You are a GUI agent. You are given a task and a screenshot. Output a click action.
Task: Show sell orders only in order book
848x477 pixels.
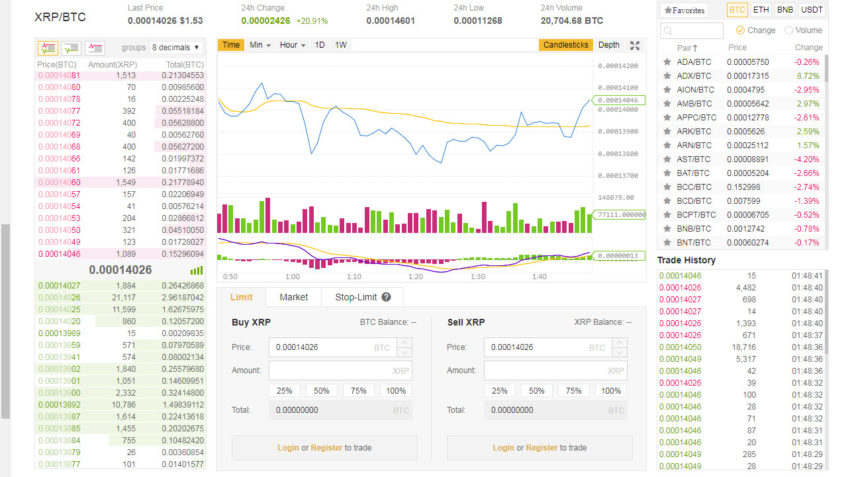[x=95, y=47]
